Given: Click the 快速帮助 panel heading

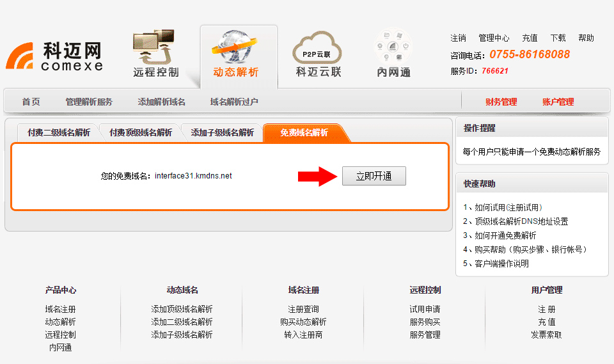Looking at the screenshot, I should (x=479, y=184).
